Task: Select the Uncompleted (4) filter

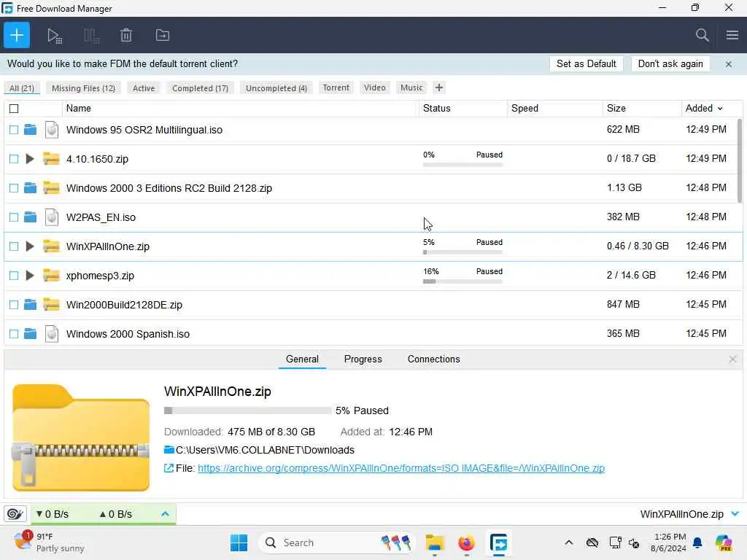Action: coord(276,88)
